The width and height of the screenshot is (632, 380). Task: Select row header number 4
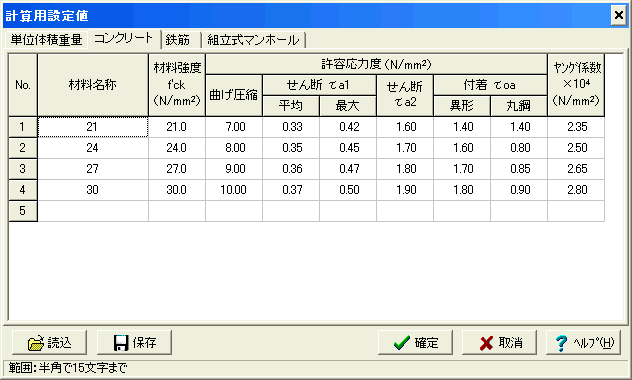click(23, 190)
